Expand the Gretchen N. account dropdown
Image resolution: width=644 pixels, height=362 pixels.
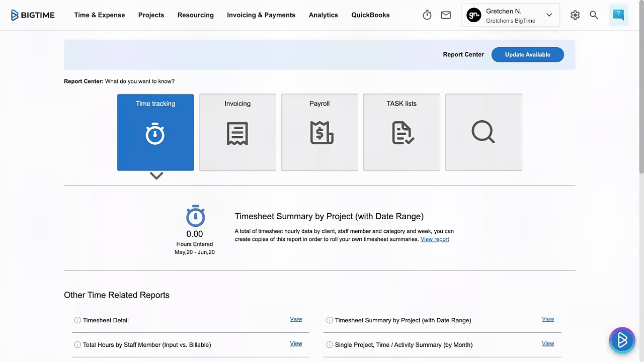tap(549, 15)
